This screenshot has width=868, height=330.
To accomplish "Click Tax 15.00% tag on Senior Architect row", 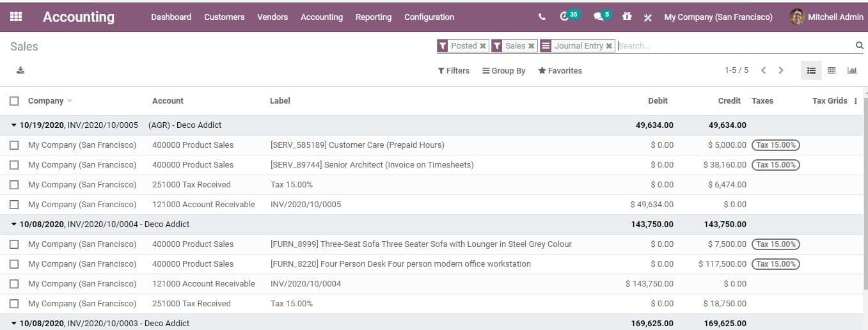I will [775, 165].
